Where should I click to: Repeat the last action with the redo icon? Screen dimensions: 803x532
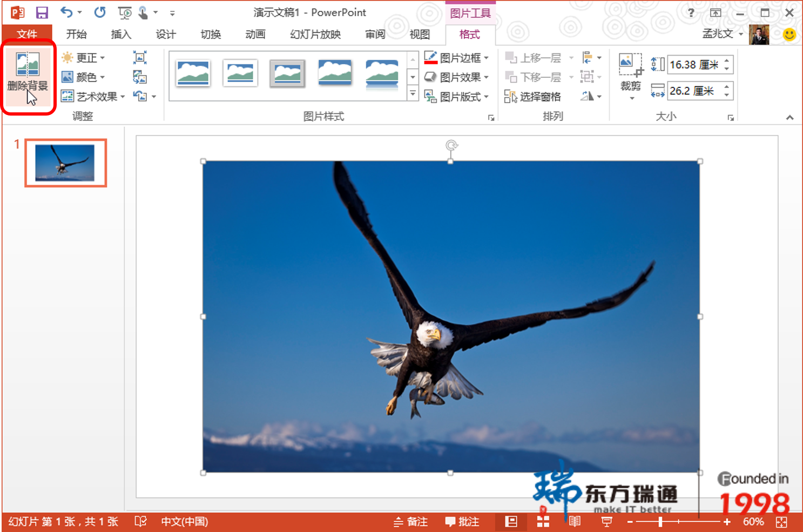100,12
